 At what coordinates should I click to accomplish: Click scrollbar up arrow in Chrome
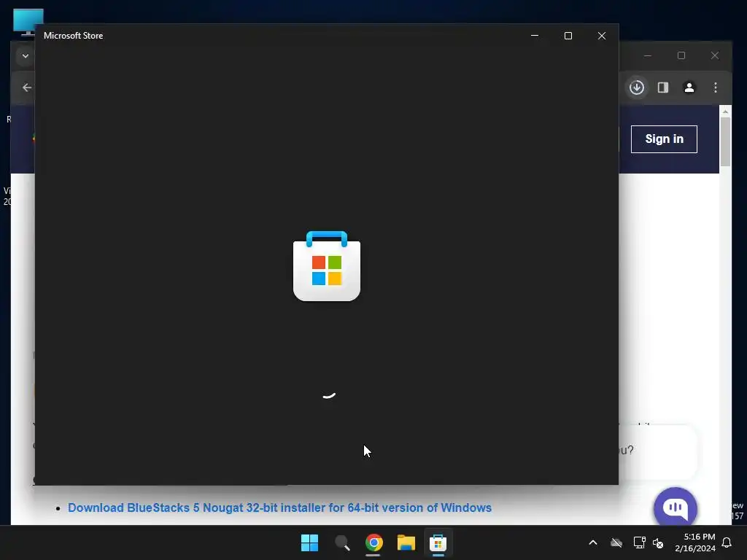point(725,112)
